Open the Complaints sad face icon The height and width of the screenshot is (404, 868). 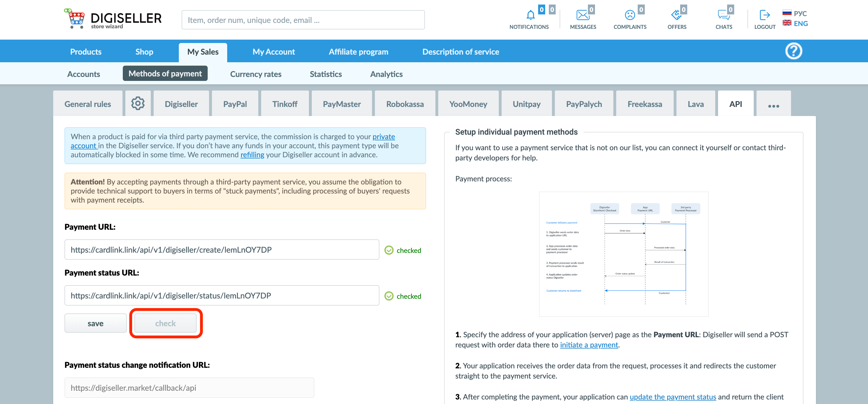point(629,15)
